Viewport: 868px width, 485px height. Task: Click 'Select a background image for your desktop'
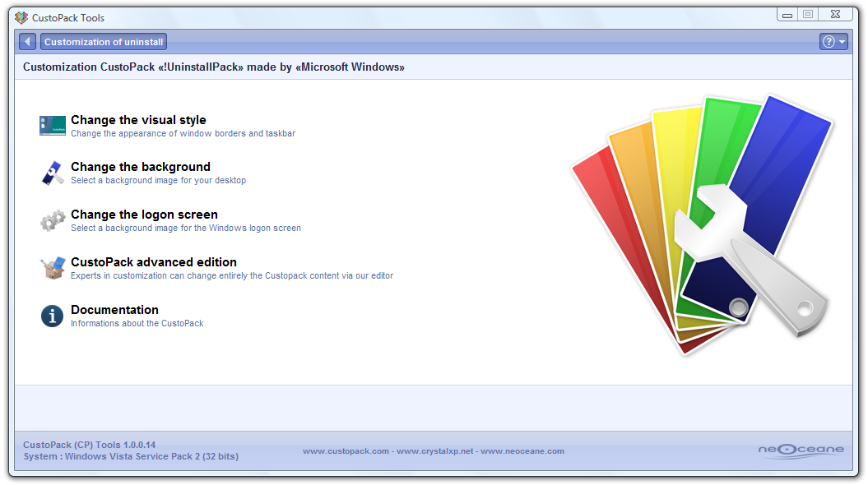point(158,180)
